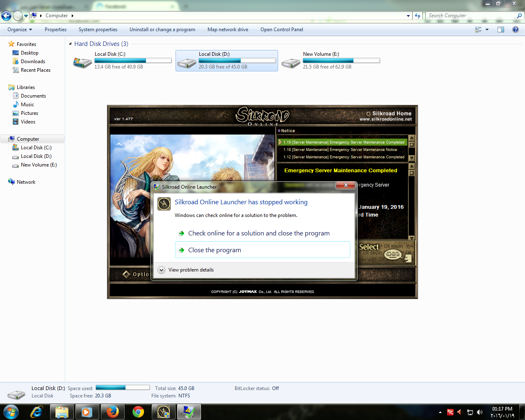Image resolution: width=525 pixels, height=420 pixels.
Task: Open address bar history dropdown arrow
Action: pyautogui.click(x=408, y=16)
